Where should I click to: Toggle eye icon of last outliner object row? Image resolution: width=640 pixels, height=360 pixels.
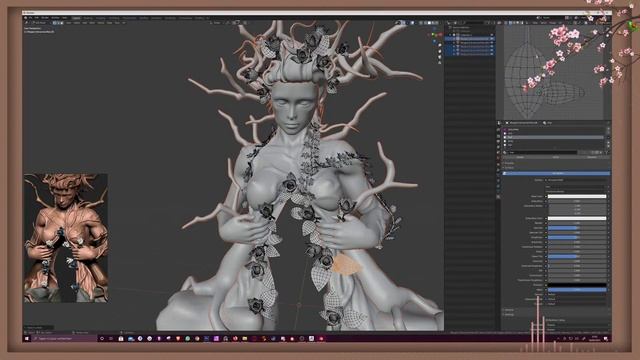point(491,54)
